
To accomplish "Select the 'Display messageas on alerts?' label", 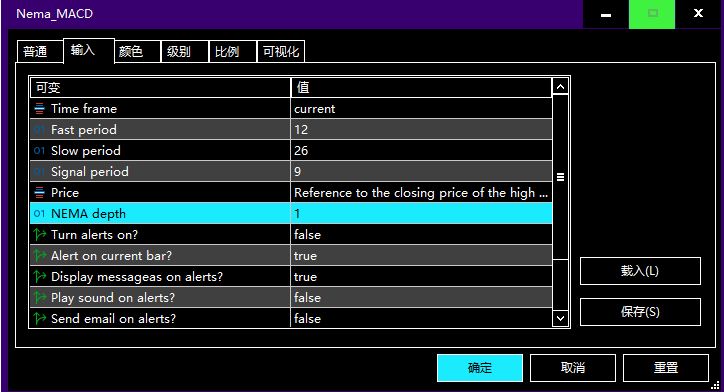I will point(137,277).
